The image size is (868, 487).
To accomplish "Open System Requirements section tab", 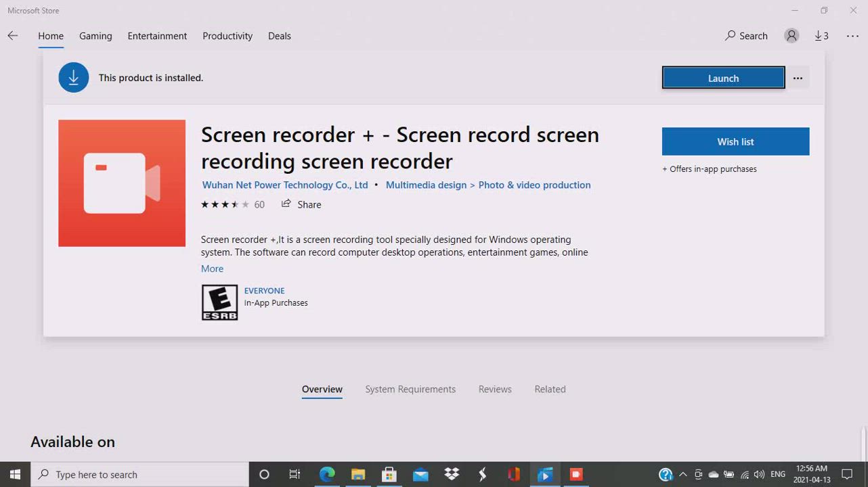I will point(410,389).
